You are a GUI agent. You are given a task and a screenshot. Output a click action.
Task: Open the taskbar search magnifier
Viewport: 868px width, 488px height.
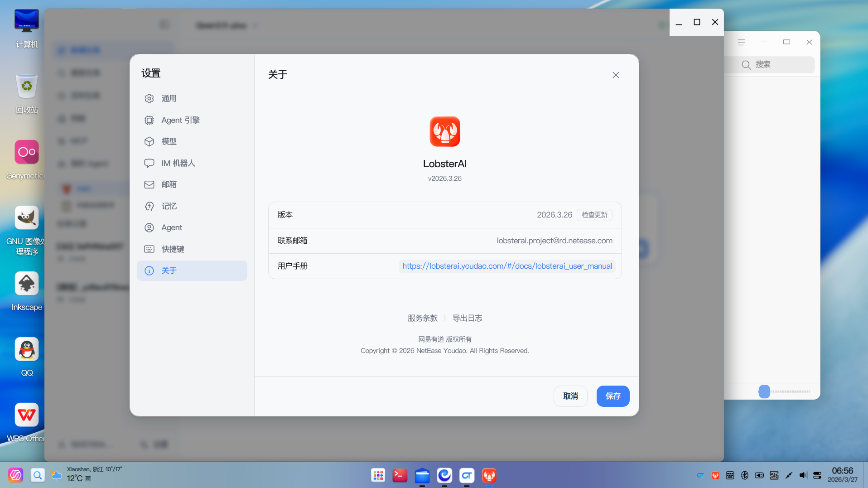coord(38,475)
